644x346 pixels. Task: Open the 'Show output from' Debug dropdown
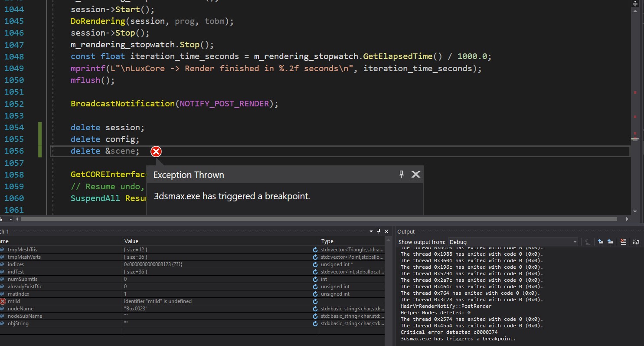575,242
